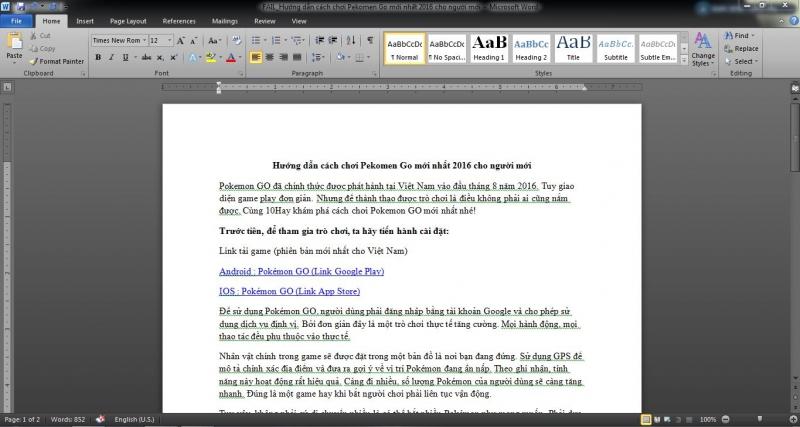Apply the Heading 2 style
The image size is (800, 427).
tap(531, 49)
